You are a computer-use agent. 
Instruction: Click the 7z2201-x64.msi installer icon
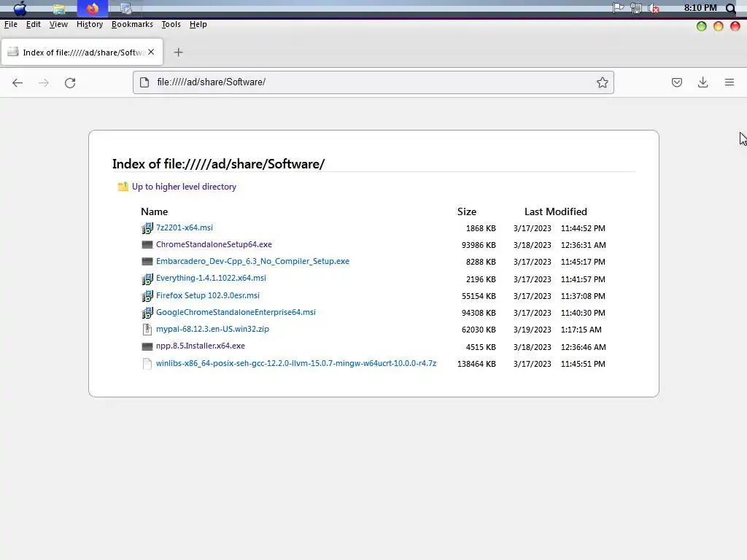tap(147, 228)
